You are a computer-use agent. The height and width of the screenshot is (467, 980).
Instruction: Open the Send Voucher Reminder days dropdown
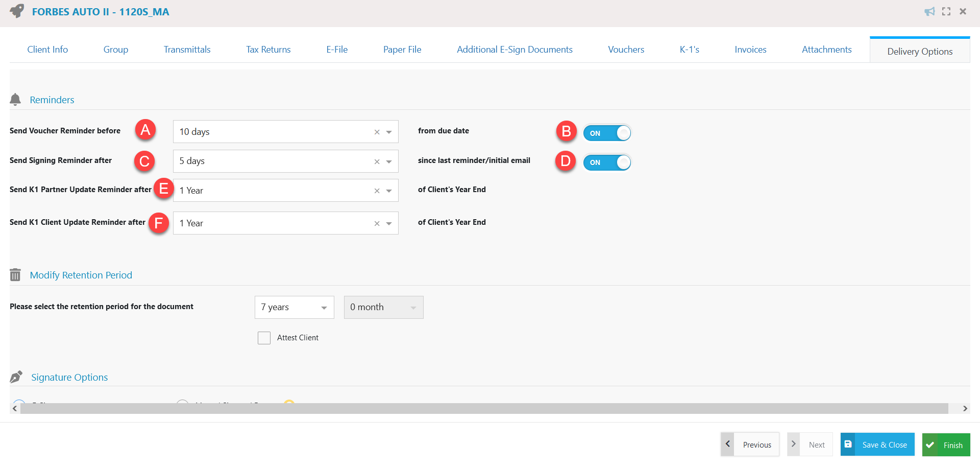388,131
